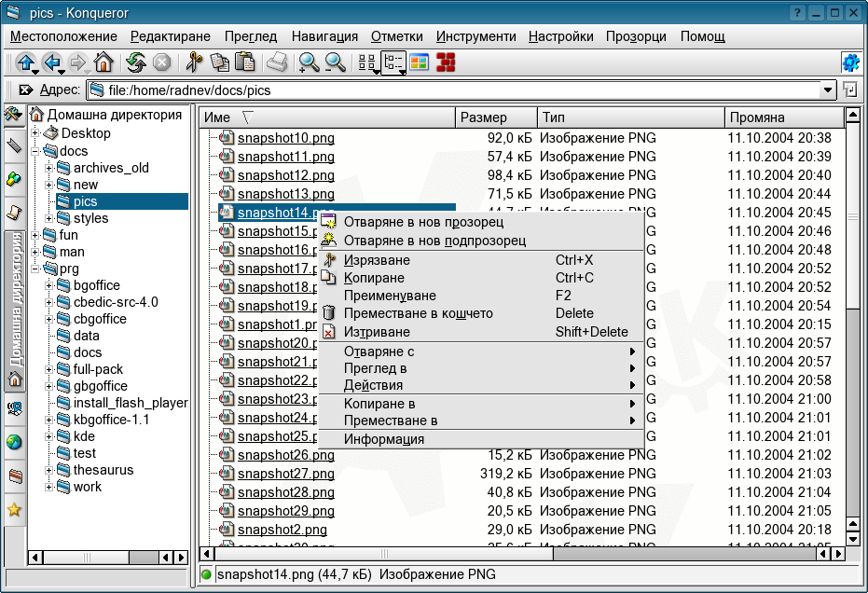Toggle the tree view mode button
Viewport: 868px width, 593px height.
(393, 62)
